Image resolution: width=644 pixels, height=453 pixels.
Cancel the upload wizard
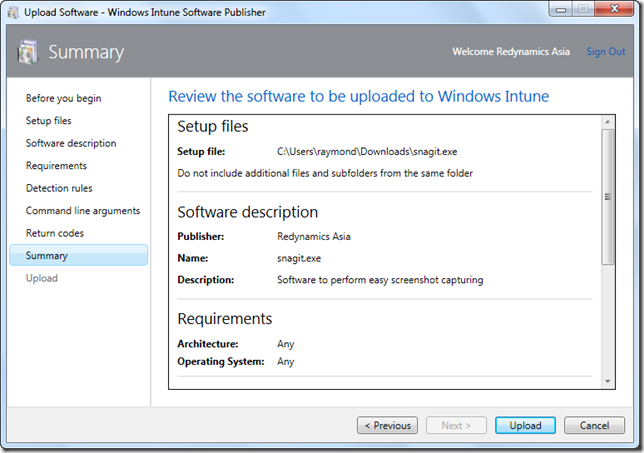click(594, 425)
